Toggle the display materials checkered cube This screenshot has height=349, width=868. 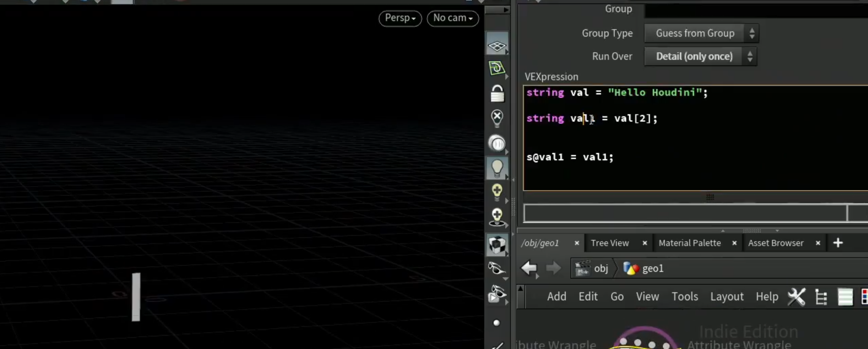pyautogui.click(x=497, y=245)
